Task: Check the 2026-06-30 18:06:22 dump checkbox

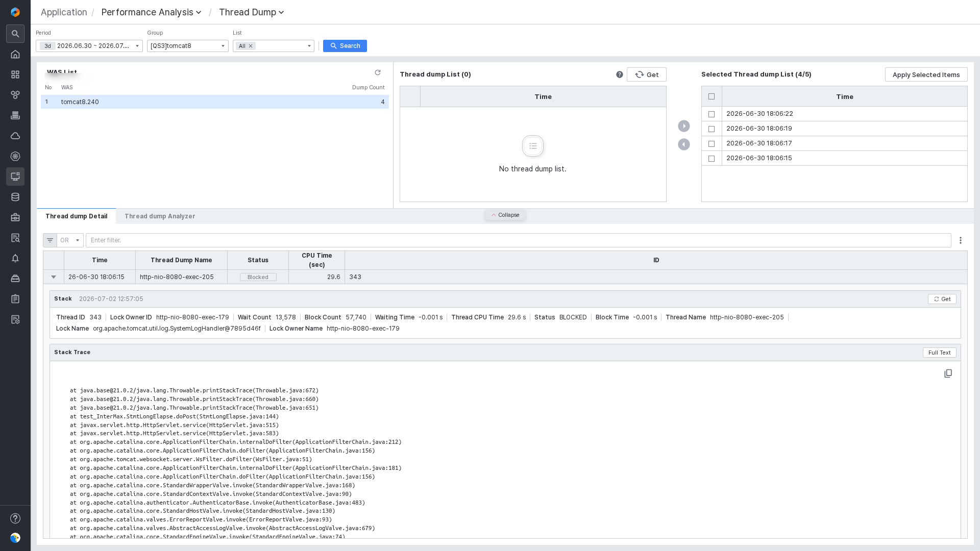Action: pyautogui.click(x=712, y=114)
